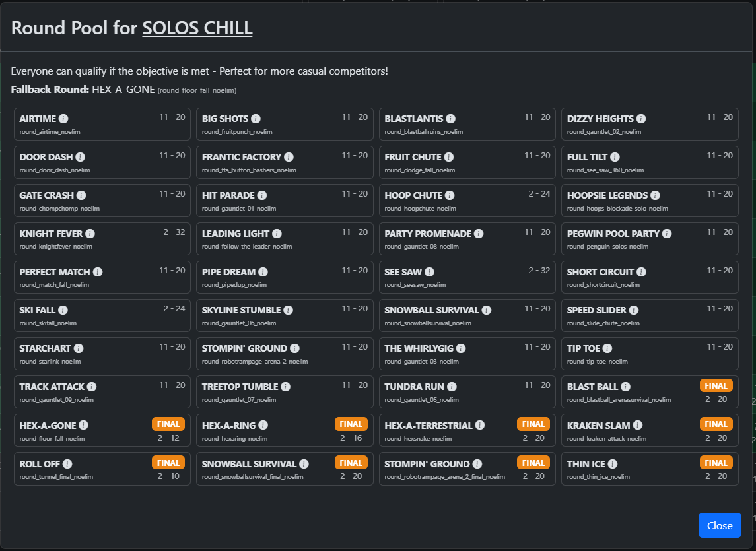Show info for DIZZY HEIGHTS

tap(640, 119)
